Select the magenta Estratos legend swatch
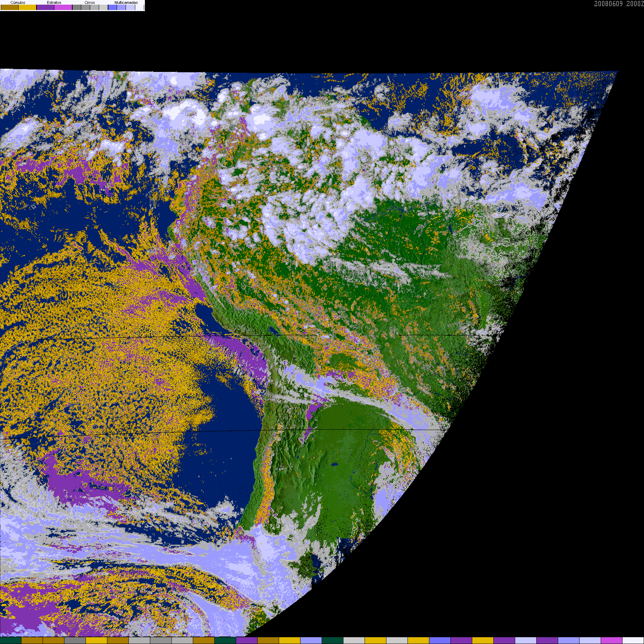This screenshot has height=644, width=644. 63,7
